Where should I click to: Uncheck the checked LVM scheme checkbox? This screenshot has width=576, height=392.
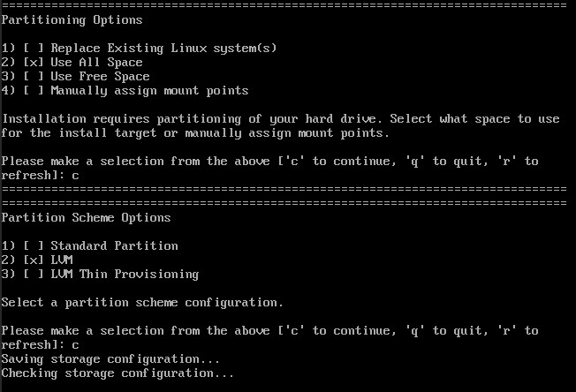tap(34, 260)
